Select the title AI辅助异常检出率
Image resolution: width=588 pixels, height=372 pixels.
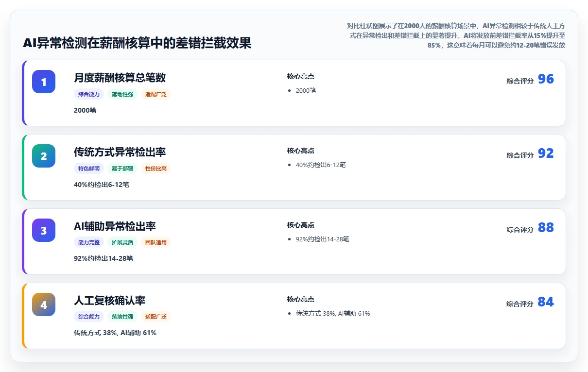point(115,226)
